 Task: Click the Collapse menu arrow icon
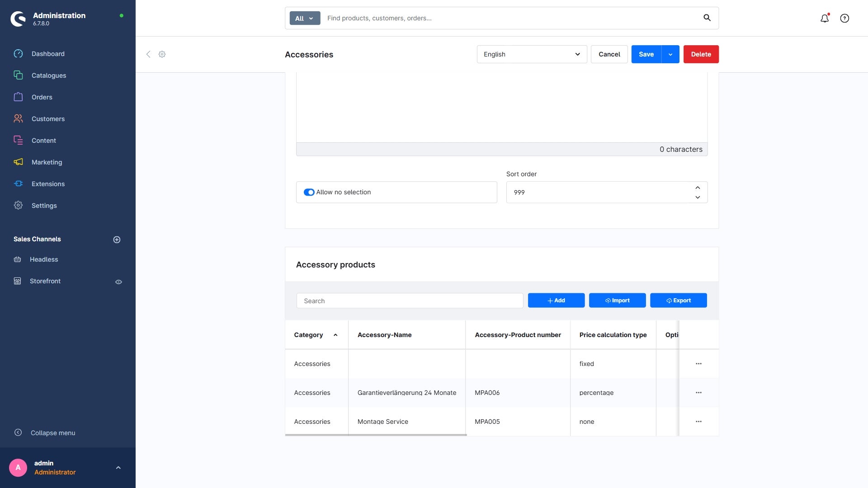point(18,432)
